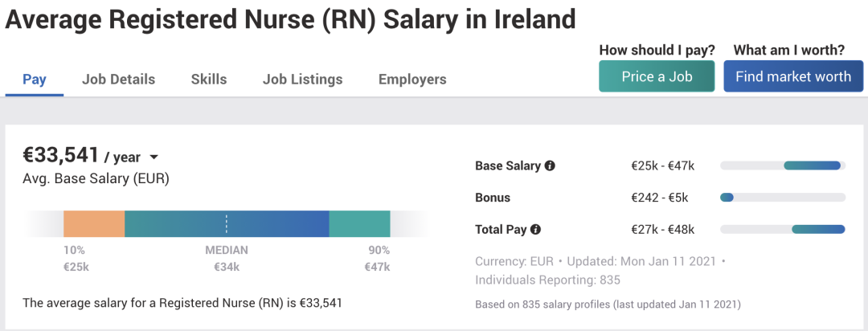Click the teal 90% salary bar segment
The image size is (868, 331).
[x=359, y=223]
